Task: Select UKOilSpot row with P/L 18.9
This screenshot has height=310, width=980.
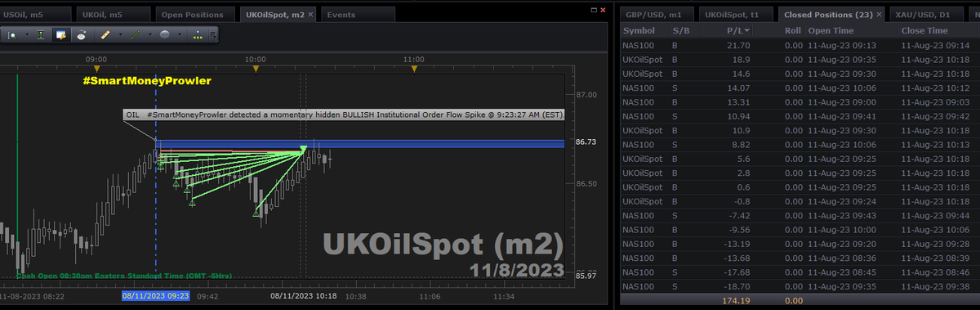Action: [800, 60]
